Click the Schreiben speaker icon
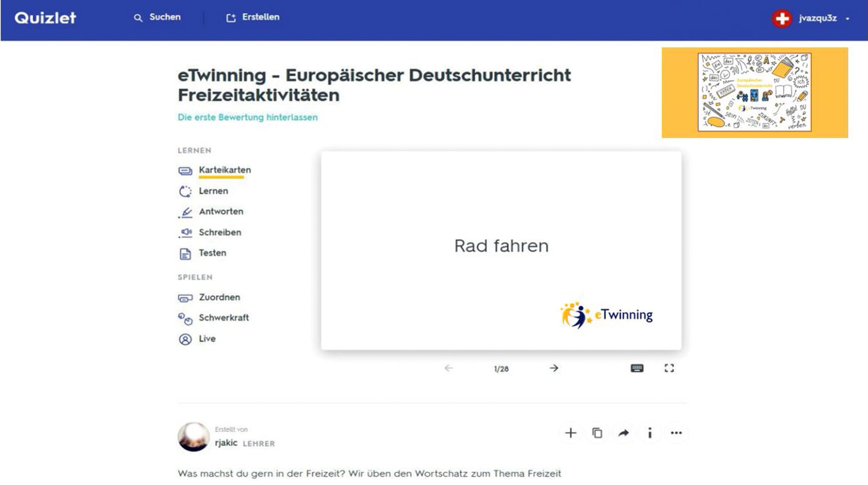The image size is (868, 485). [x=185, y=233]
